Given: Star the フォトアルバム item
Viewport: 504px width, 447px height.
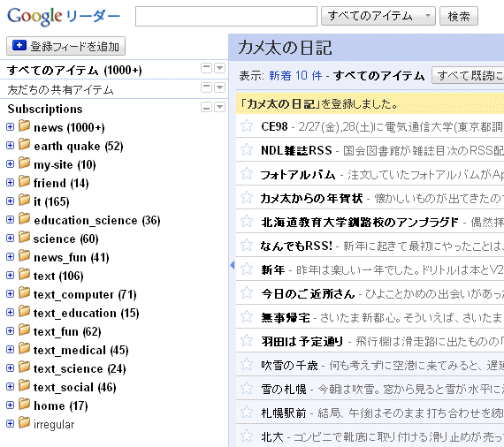Looking at the screenshot, I should pyautogui.click(x=247, y=174).
